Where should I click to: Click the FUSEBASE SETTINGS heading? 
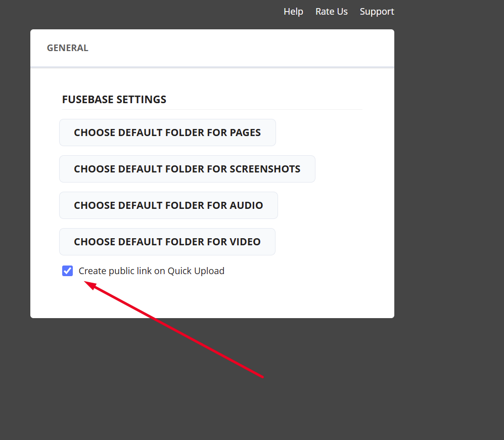pos(114,100)
